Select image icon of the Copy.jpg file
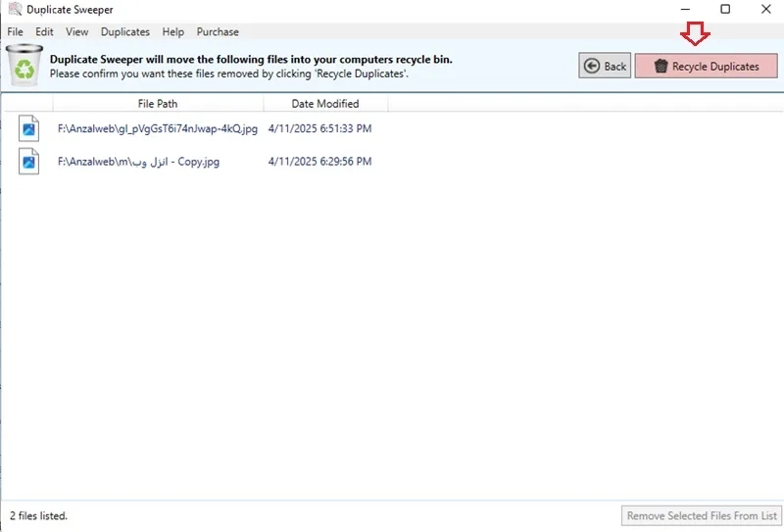 pyautogui.click(x=29, y=162)
